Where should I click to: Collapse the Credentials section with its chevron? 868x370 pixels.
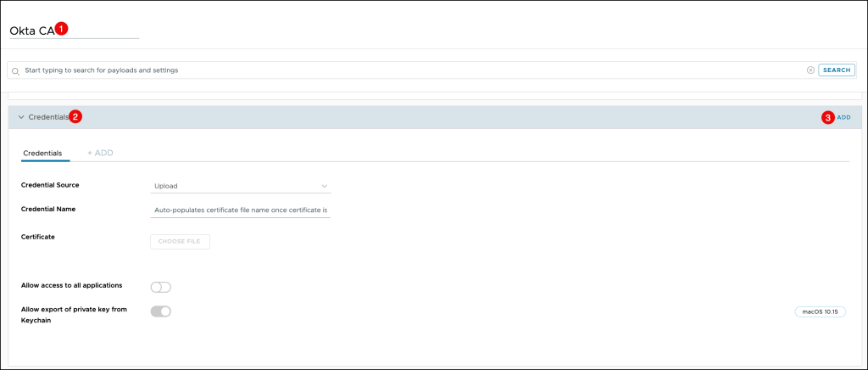click(x=20, y=117)
